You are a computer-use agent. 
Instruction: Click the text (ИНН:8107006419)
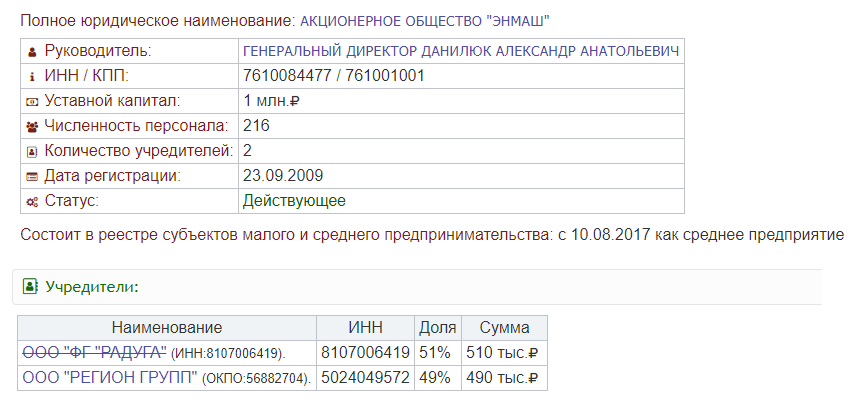point(228,354)
